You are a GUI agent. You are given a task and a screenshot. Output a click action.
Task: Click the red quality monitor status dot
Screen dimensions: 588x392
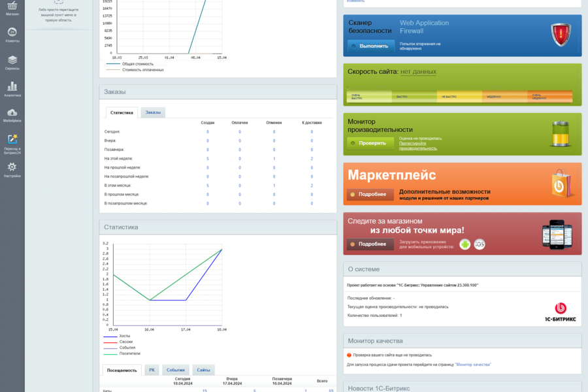[x=349, y=355]
